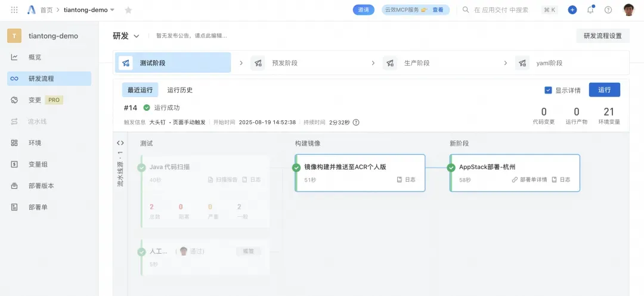Click the Java 代码扫描 task card title
This screenshot has height=296, width=644.
click(169, 167)
